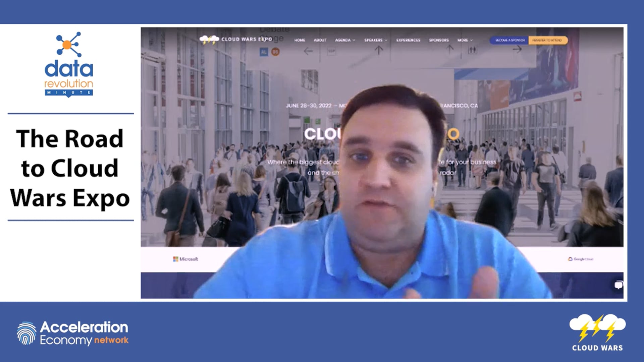
Task: Open the live chat bubble icon
Action: [618, 285]
